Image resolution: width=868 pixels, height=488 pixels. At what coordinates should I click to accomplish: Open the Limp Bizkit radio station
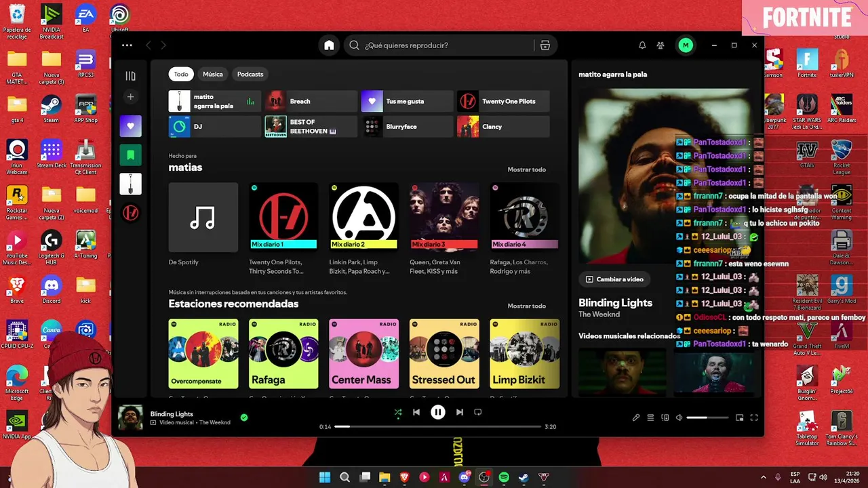tap(525, 354)
